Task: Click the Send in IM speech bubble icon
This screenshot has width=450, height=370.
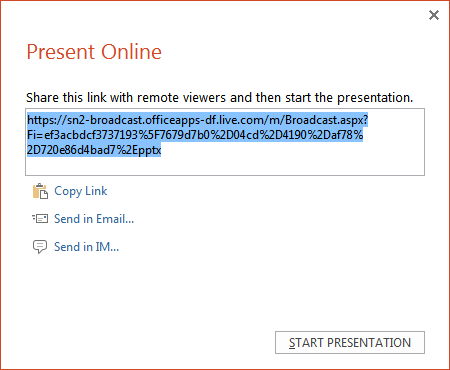Action: pos(40,247)
